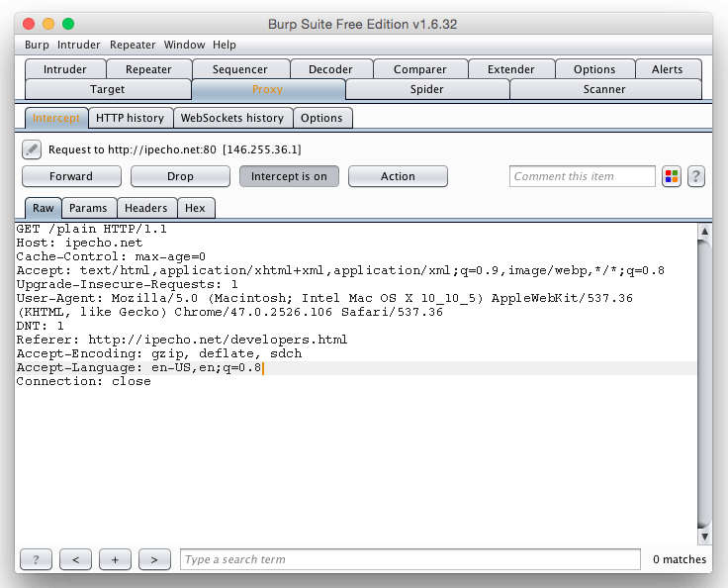Select the Intercept sub-tab

click(x=56, y=118)
